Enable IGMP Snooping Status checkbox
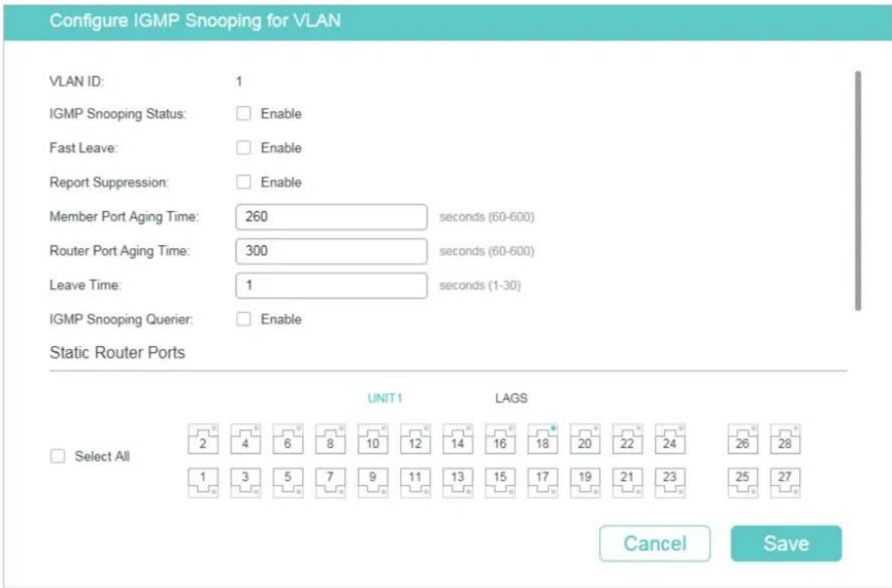 244,113
